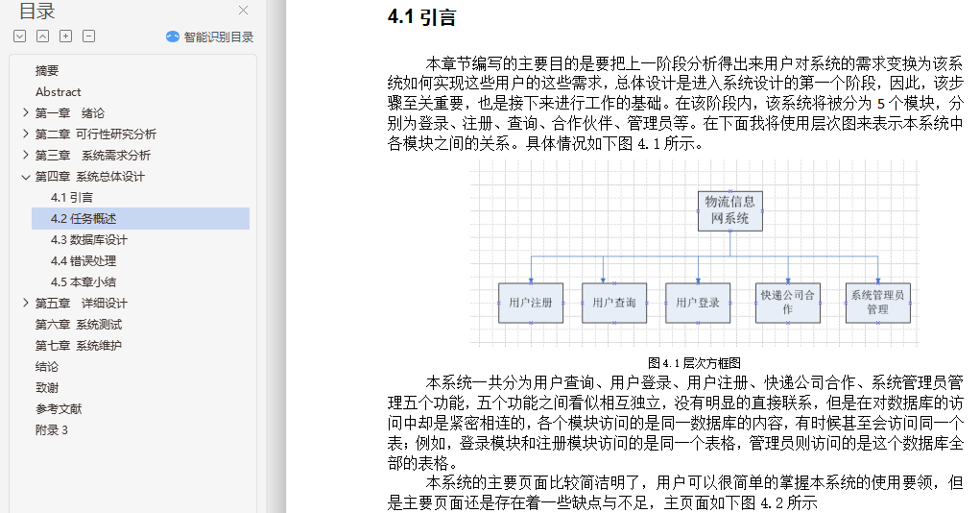Jump to 第五章 详细设计 heading
This screenshot has height=513, width=980.
coord(82,304)
